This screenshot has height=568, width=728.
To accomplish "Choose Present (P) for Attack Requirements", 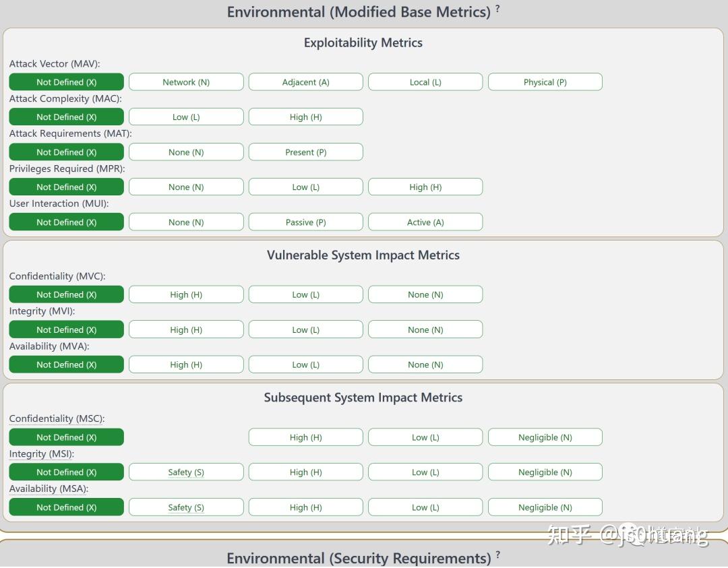I will point(305,152).
